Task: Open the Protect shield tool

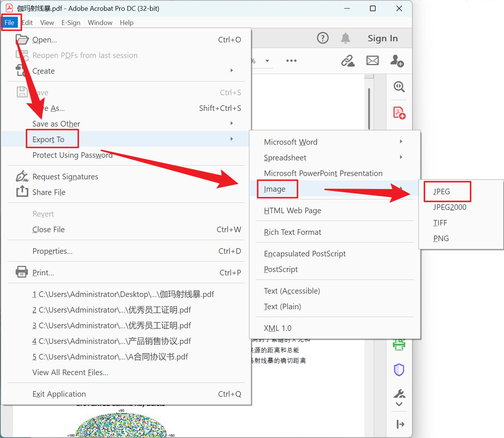Action: coord(399,370)
